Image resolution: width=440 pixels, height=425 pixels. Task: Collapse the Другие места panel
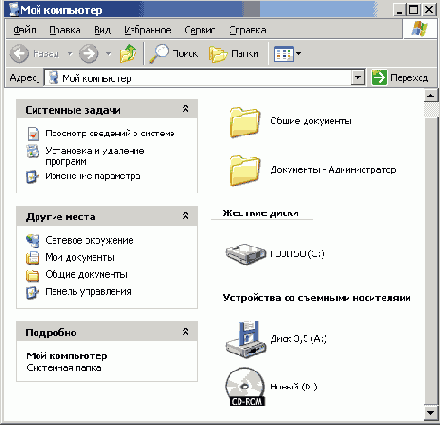pos(186,216)
